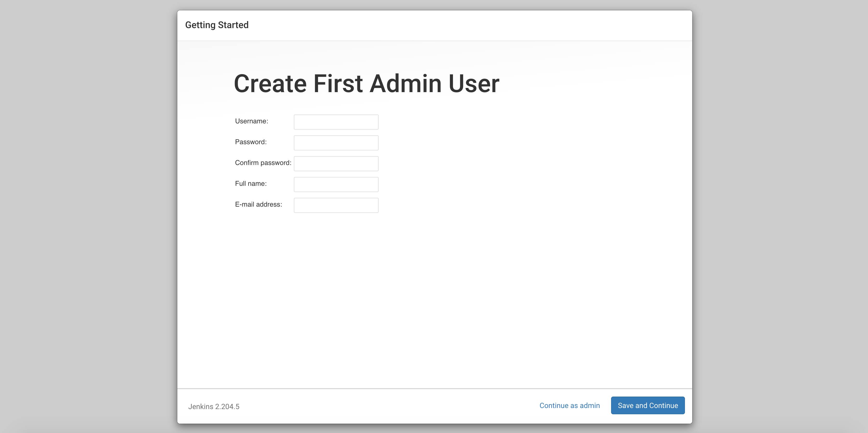Click inside the Password entry box
Screen dimensions: 868x433
[x=336, y=143]
